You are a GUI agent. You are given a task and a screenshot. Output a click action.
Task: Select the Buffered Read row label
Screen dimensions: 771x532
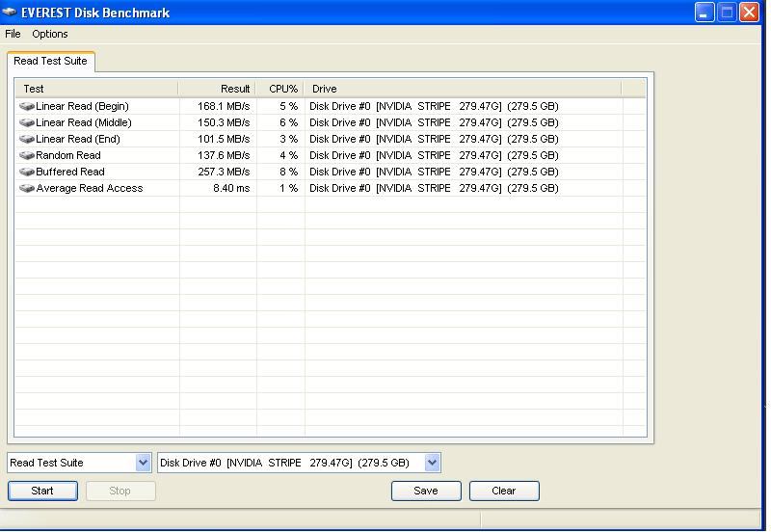(70, 172)
